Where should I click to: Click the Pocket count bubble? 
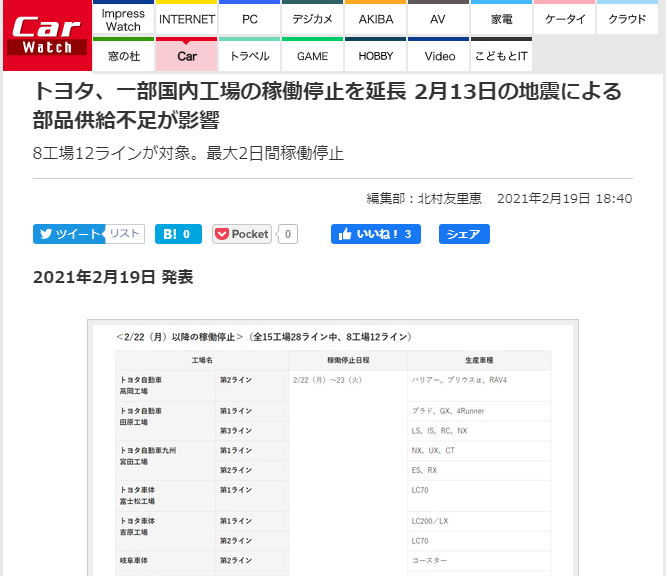click(x=288, y=234)
